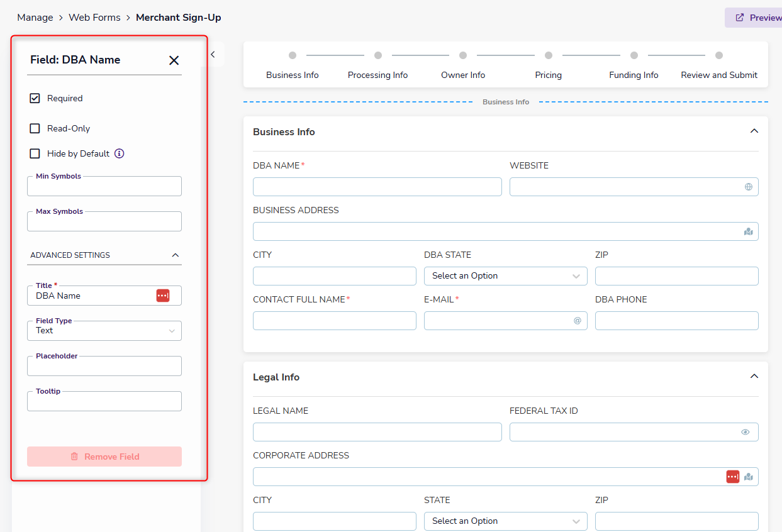Click the Federal Tax ID input
The image size is (782, 532).
click(634, 432)
